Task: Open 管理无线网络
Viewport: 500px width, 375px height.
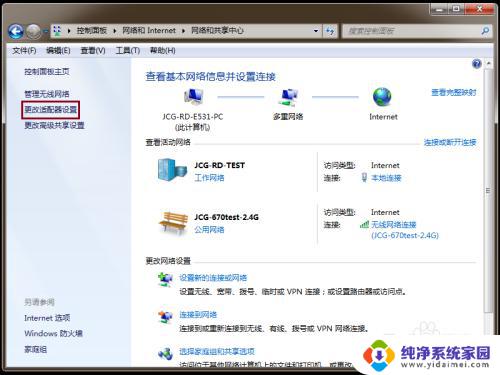Action: pos(47,94)
